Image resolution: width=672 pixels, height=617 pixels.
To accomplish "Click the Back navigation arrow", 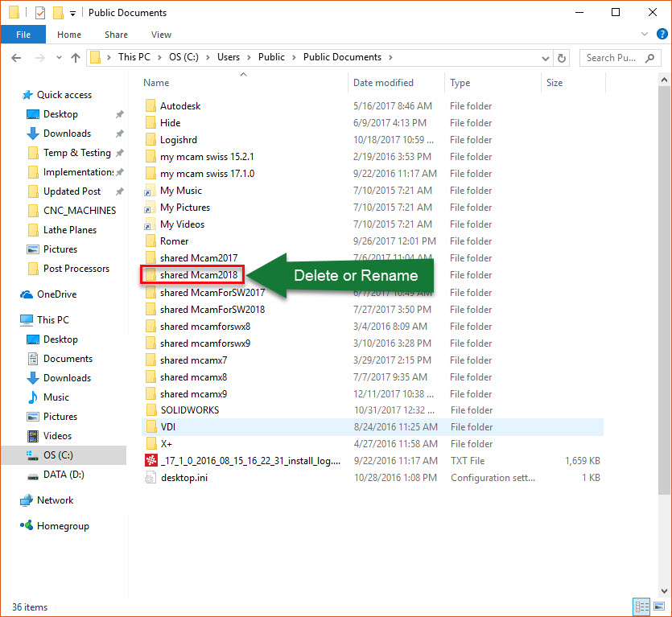I will (16, 58).
